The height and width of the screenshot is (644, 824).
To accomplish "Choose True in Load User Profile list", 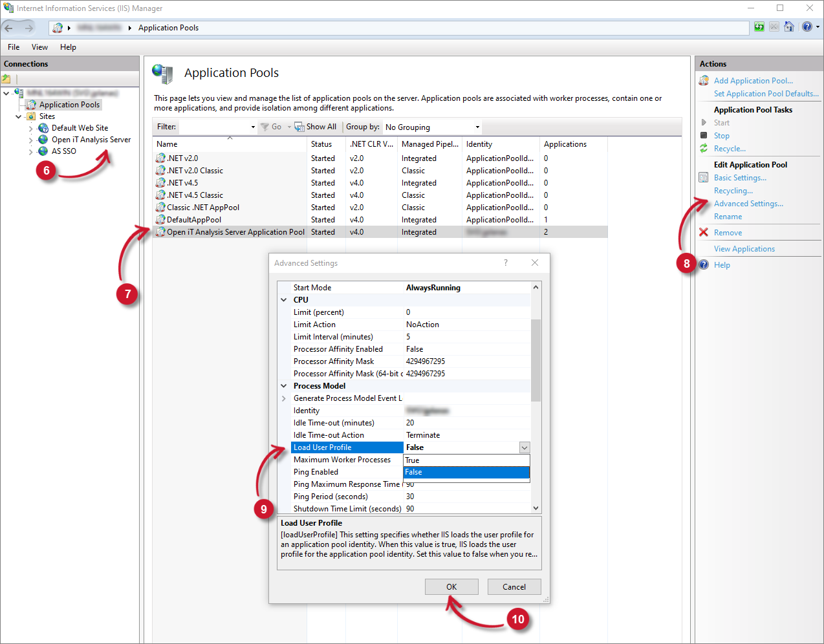I will (x=466, y=460).
